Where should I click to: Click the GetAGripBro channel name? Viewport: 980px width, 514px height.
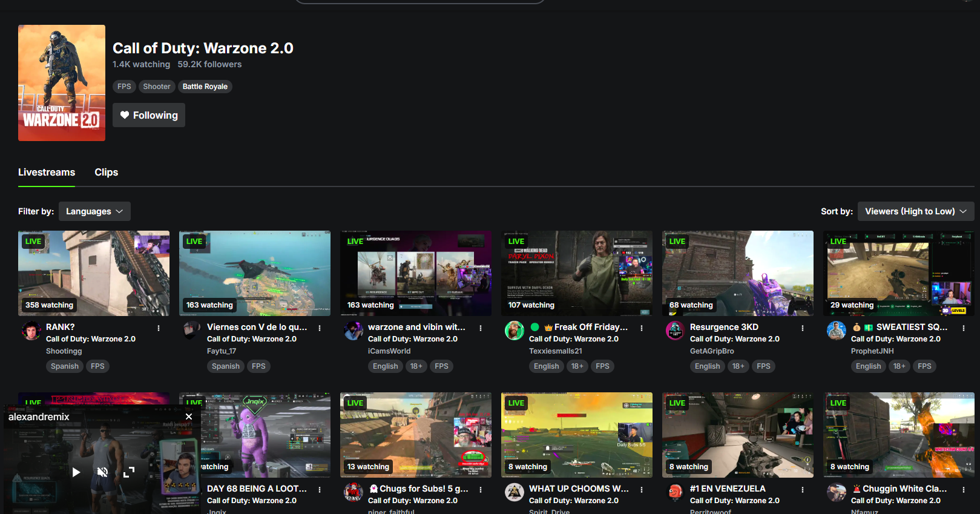(x=712, y=351)
